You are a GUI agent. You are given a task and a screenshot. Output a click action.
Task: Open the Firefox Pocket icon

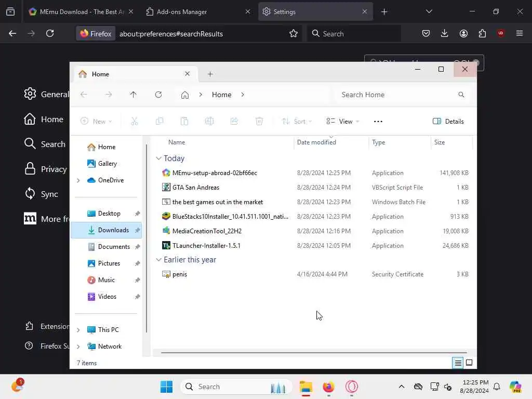coord(426,33)
